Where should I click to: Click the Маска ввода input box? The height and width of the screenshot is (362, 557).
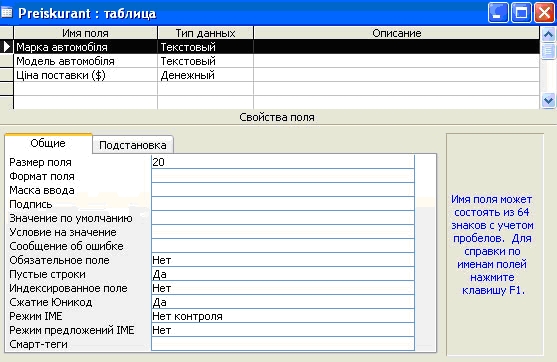283,190
